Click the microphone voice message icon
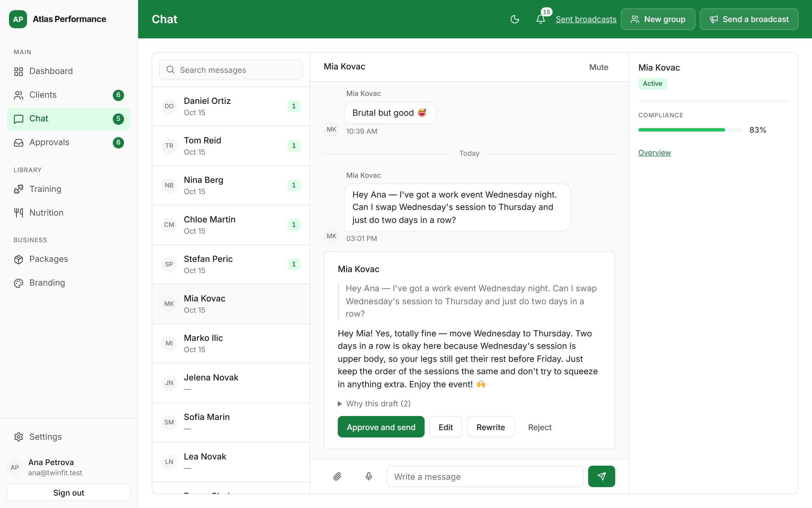 (369, 476)
